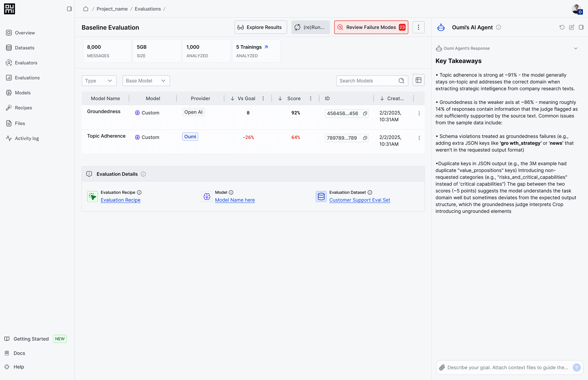Open the column visibility grid icon beside search

coord(419,80)
